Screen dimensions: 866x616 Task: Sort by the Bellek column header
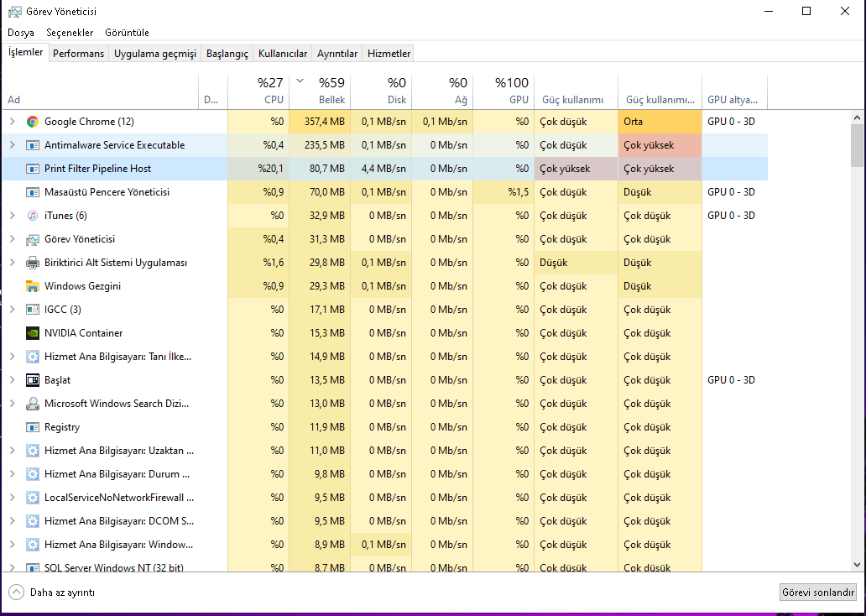320,91
